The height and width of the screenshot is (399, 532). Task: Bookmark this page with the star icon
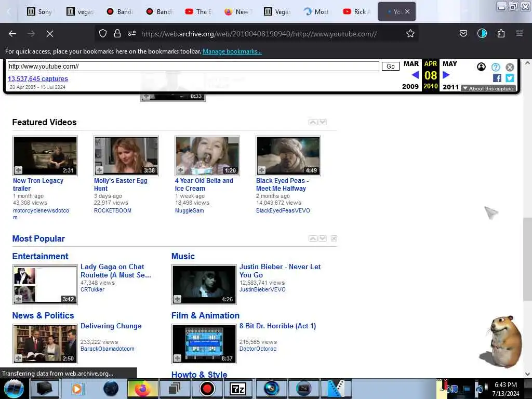(410, 33)
